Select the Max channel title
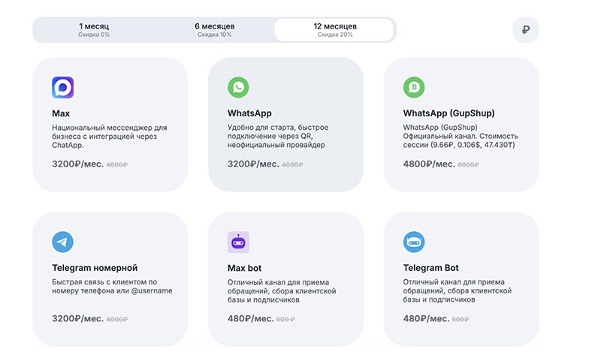Image resolution: width=601 pixels, height=364 pixels. coord(61,113)
